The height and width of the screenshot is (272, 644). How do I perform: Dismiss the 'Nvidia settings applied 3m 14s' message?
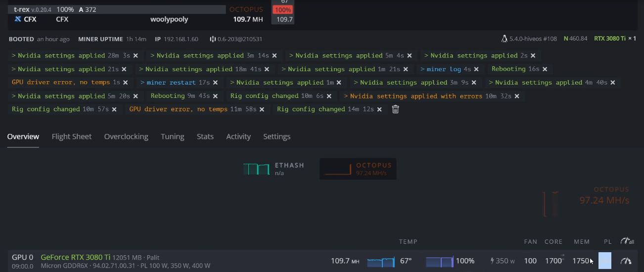click(x=275, y=56)
